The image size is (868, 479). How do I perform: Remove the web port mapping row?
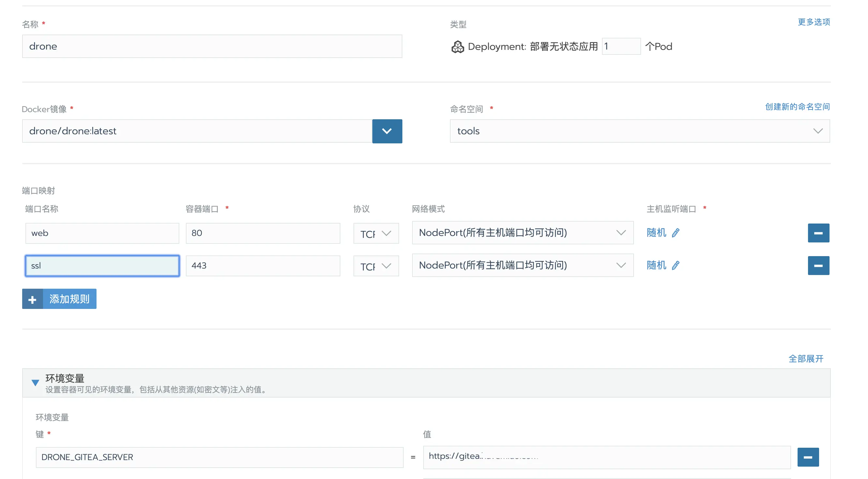pos(818,233)
